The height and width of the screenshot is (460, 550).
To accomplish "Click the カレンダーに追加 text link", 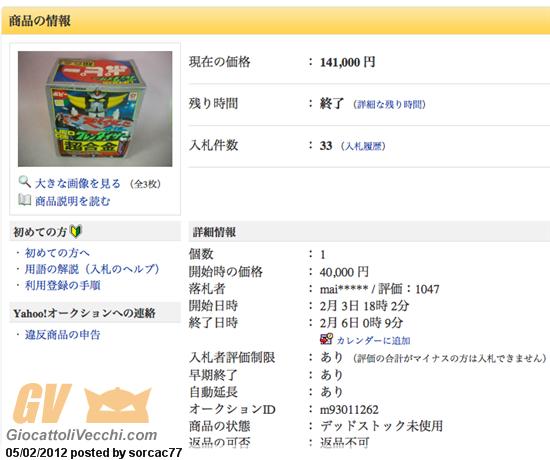I will [374, 340].
